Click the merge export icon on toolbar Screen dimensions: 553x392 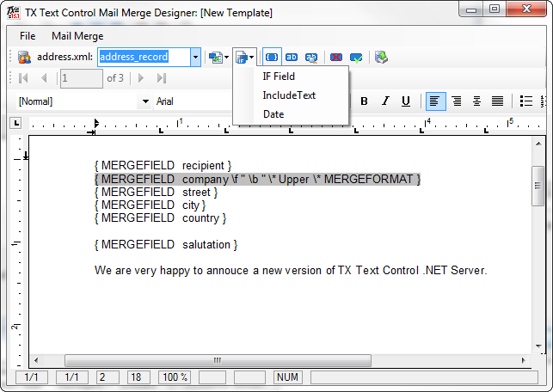point(381,58)
